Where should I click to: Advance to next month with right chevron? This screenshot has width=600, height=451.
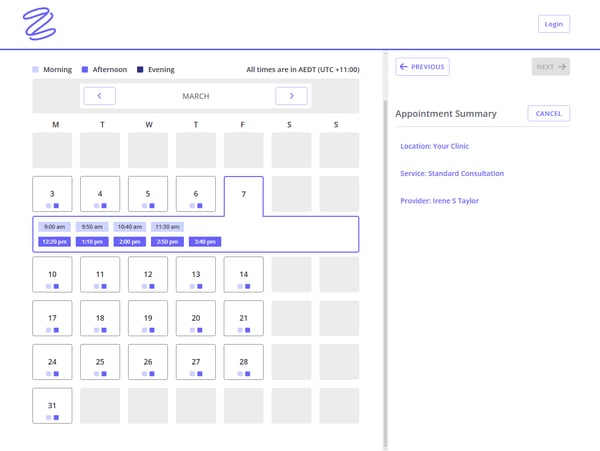click(x=291, y=96)
